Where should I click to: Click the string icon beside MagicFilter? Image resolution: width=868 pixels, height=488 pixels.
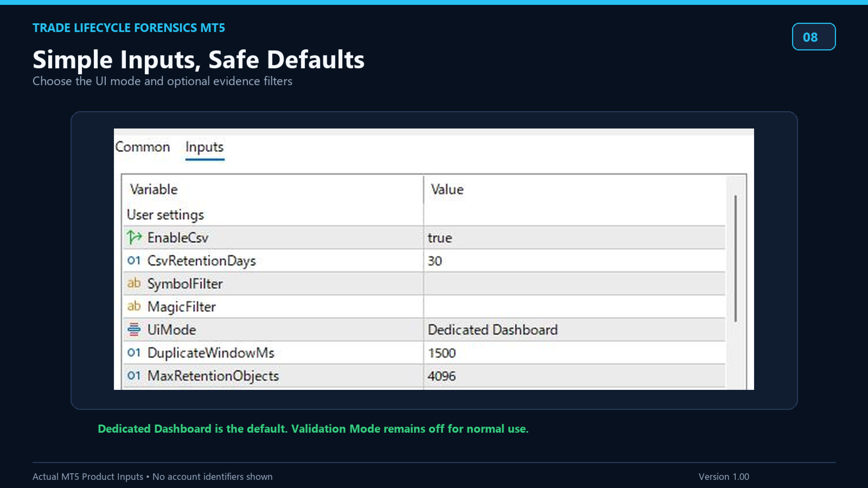pyautogui.click(x=134, y=306)
